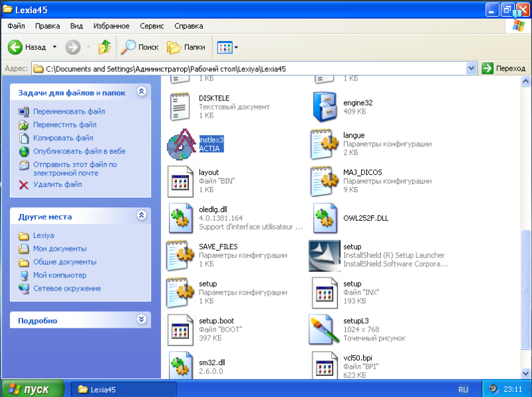Click the oledlg.dll file icon
Screen dimensions: 532x397
(x=182, y=218)
